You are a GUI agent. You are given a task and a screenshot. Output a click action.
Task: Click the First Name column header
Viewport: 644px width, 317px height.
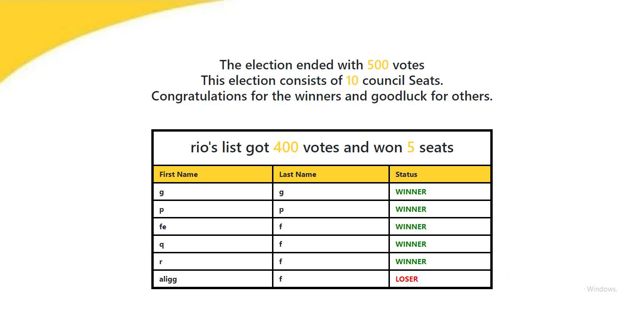point(179,175)
